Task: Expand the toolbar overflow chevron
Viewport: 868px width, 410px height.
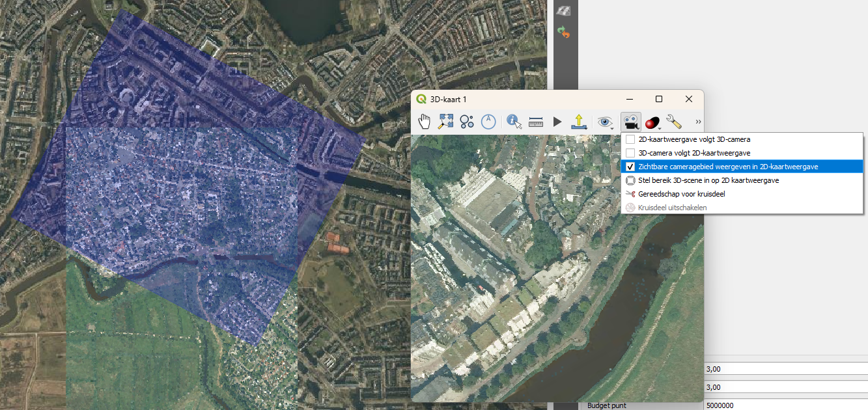Action: click(x=698, y=122)
